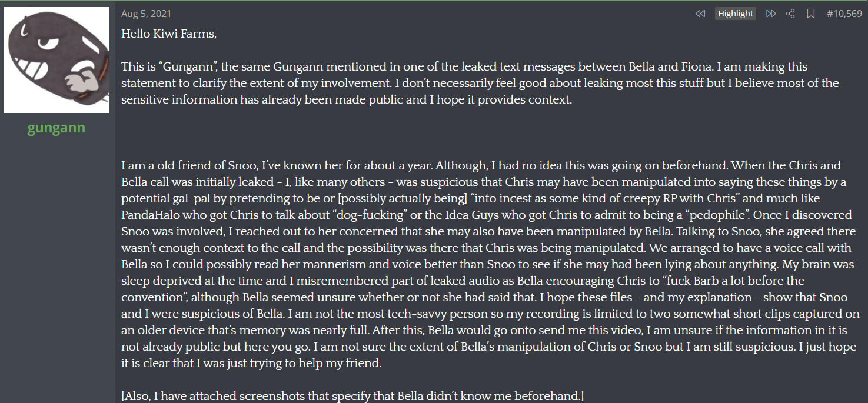Click the bracketed note about attached screenshots
The width and height of the screenshot is (868, 403).
352,396
